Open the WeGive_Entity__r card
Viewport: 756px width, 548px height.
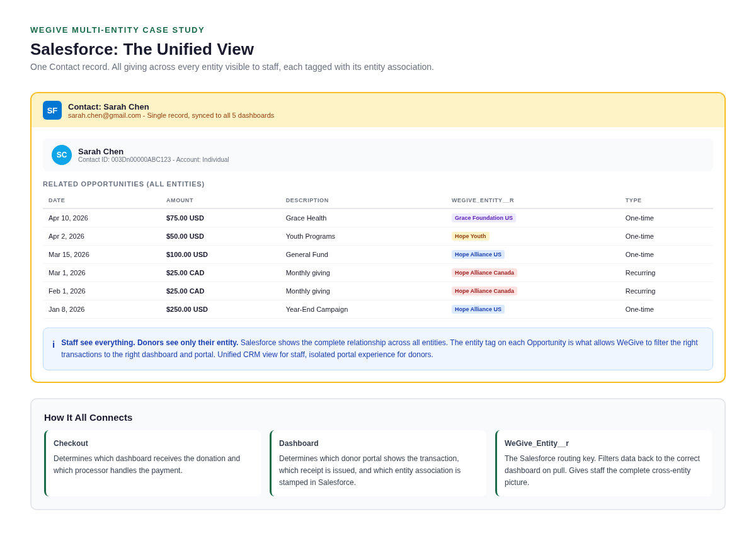click(x=604, y=463)
